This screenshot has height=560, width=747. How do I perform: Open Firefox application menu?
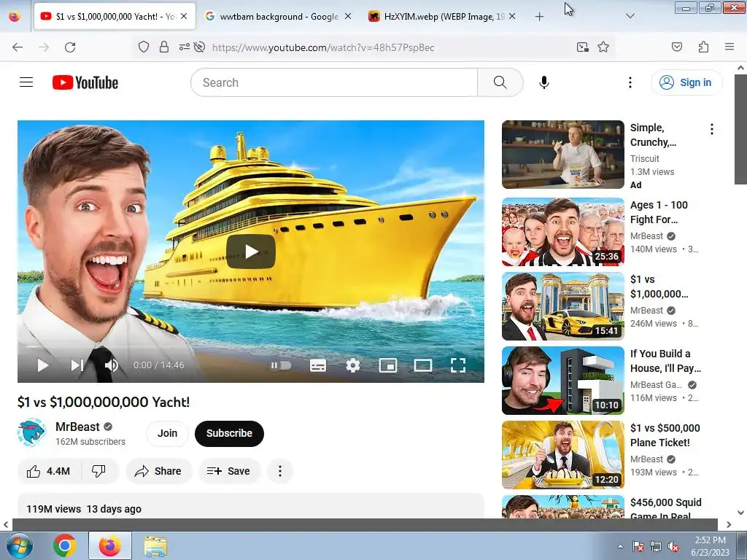tap(729, 47)
